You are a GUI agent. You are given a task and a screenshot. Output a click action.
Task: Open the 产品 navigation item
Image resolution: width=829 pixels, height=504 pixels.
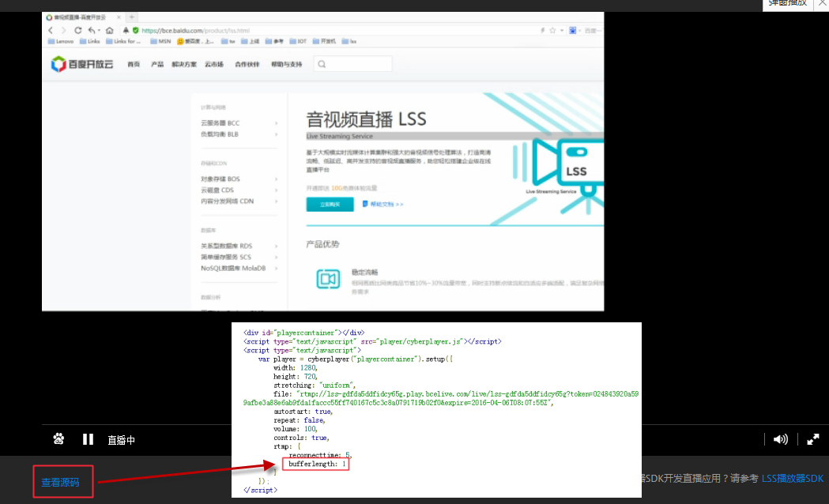pyautogui.click(x=157, y=65)
